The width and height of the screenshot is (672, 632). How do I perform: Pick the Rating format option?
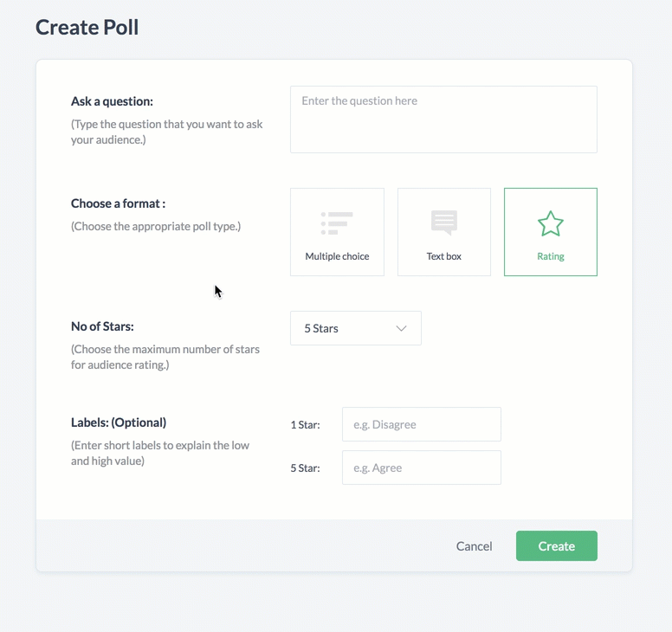551,232
